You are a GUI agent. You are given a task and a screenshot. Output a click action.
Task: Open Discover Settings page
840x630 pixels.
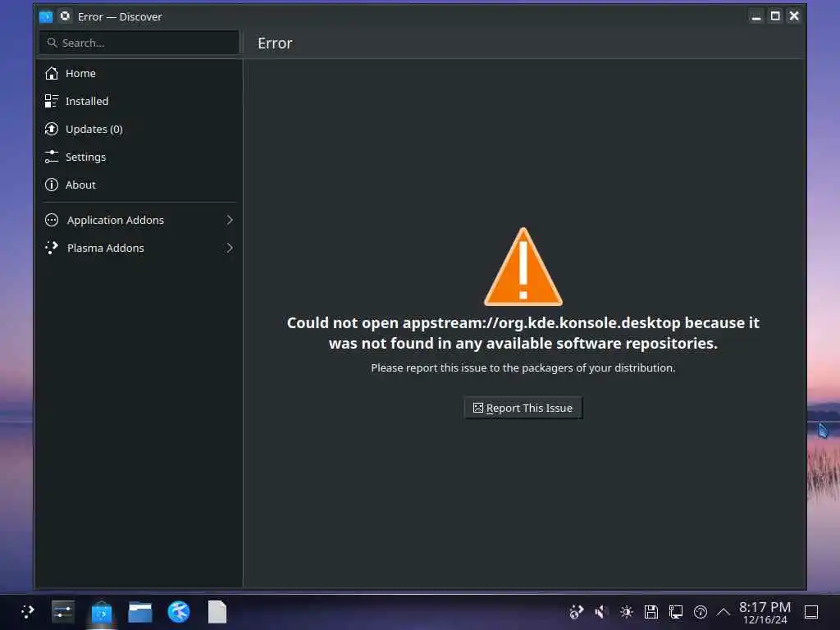(138, 157)
